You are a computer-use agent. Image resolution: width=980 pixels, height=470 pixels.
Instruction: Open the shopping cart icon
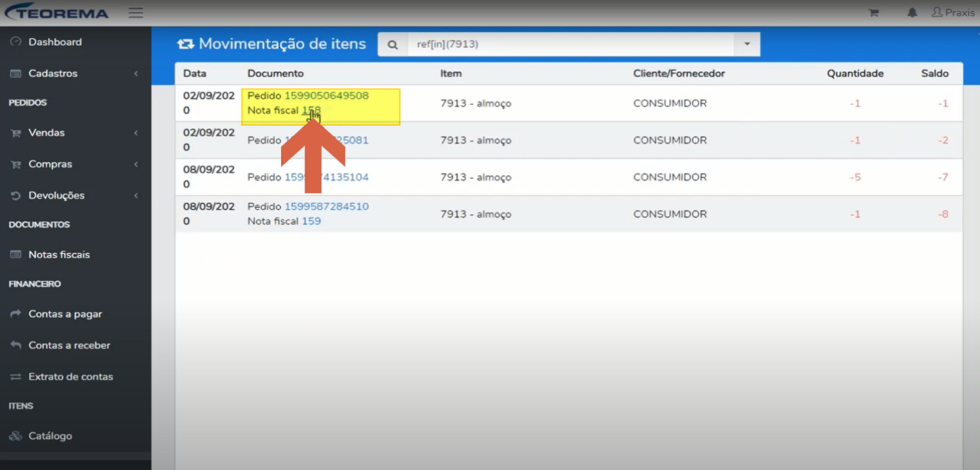tap(874, 13)
